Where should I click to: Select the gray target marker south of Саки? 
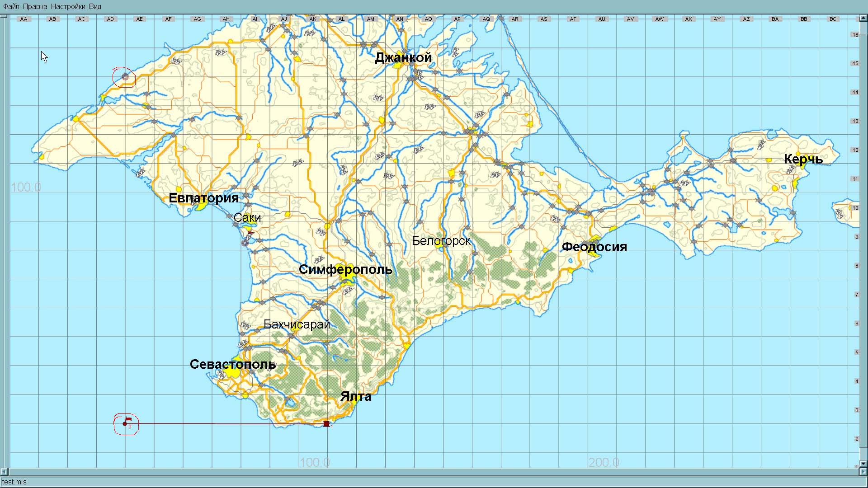[x=245, y=243]
